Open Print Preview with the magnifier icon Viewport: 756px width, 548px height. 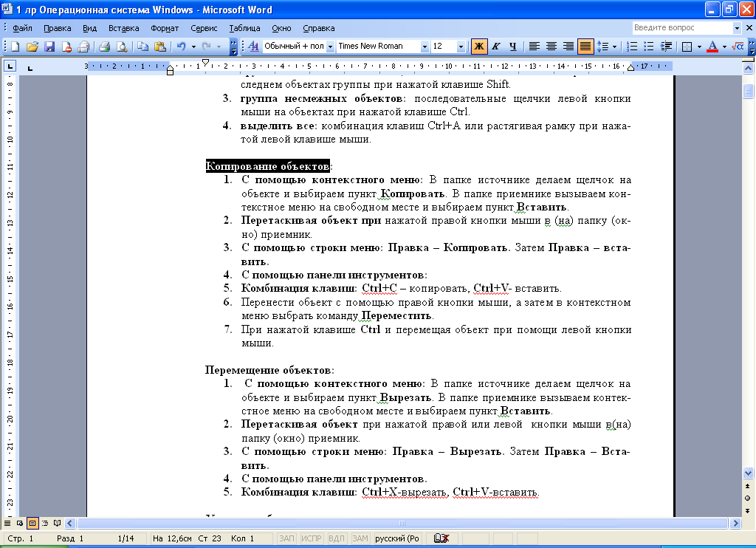tap(122, 47)
